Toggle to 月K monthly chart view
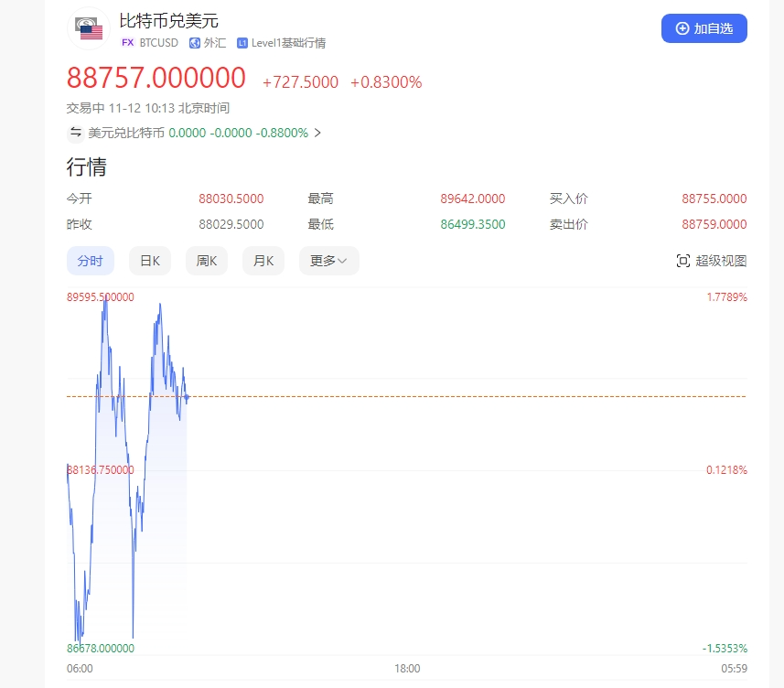This screenshot has width=784, height=688. 263,261
